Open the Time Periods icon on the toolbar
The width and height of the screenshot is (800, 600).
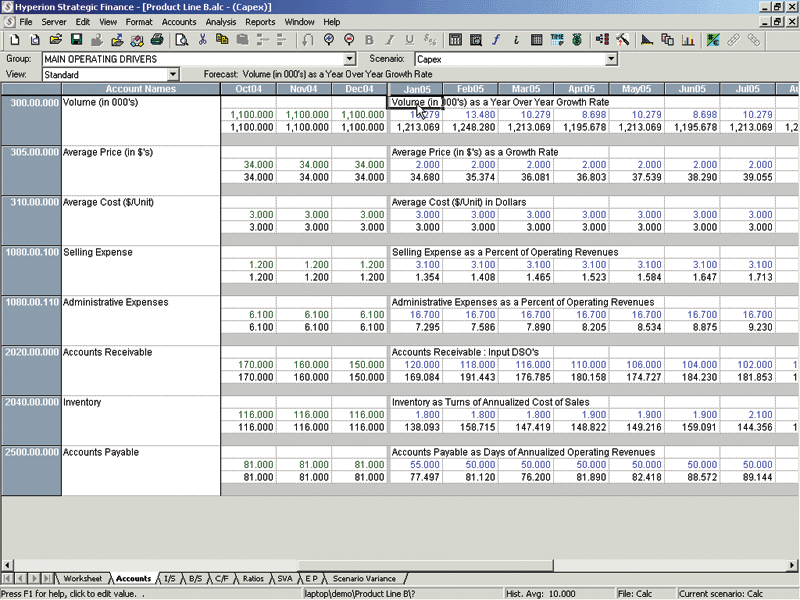click(557, 40)
